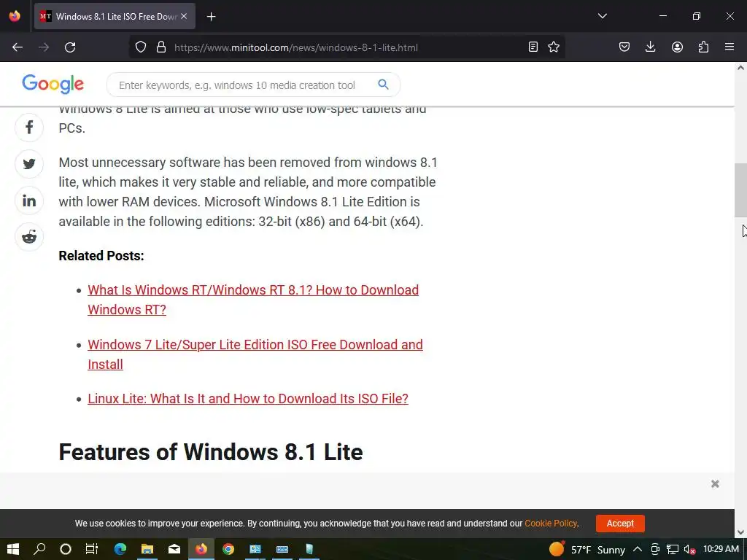
Task: Click the Google logo
Action: pyautogui.click(x=53, y=85)
